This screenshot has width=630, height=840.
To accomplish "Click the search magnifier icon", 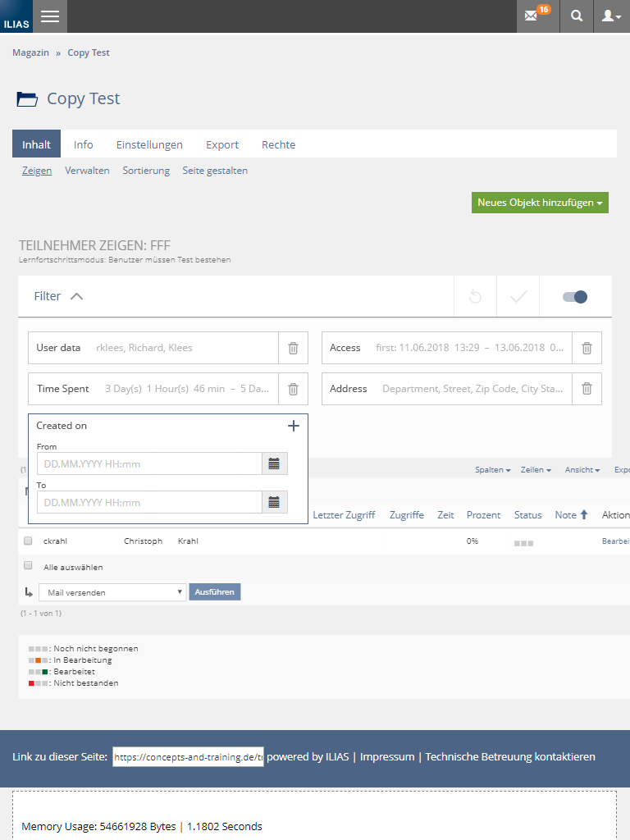I will 577,16.
